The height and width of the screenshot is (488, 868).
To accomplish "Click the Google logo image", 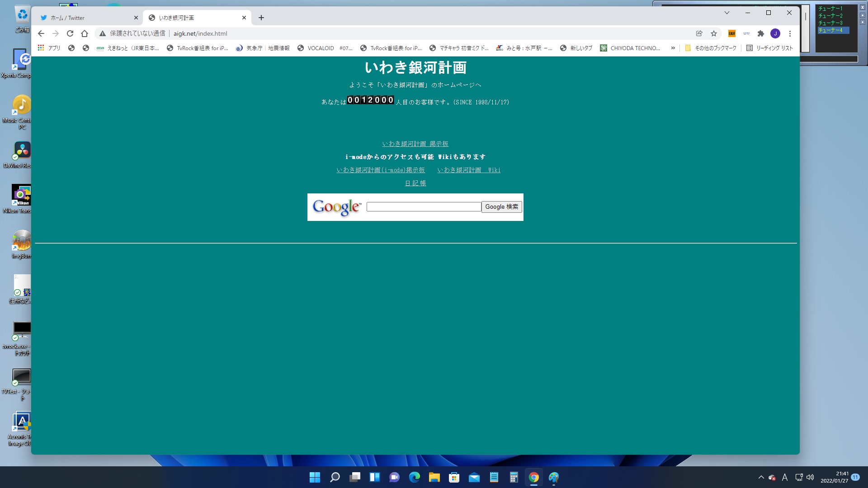I will point(337,207).
